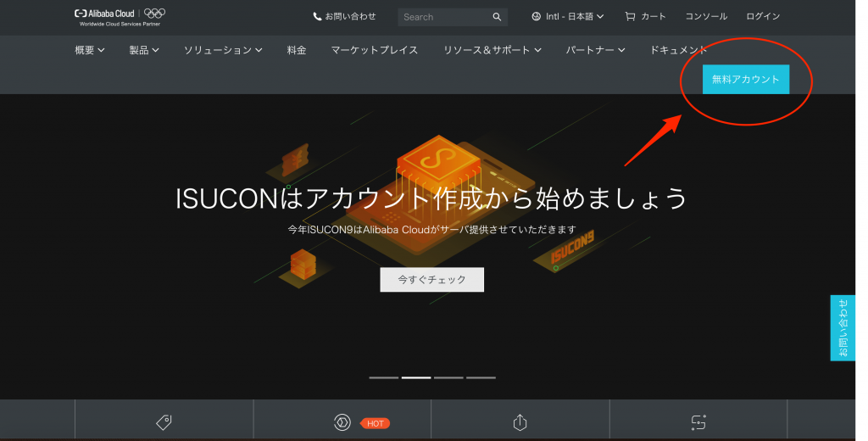The width and height of the screenshot is (868, 441).
Task: Expand the リソース＆サポート menu
Action: click(x=492, y=50)
